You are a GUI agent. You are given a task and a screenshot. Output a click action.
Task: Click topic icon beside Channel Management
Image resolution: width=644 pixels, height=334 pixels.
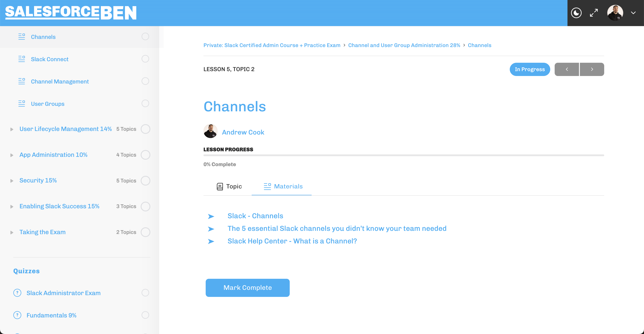point(22,81)
